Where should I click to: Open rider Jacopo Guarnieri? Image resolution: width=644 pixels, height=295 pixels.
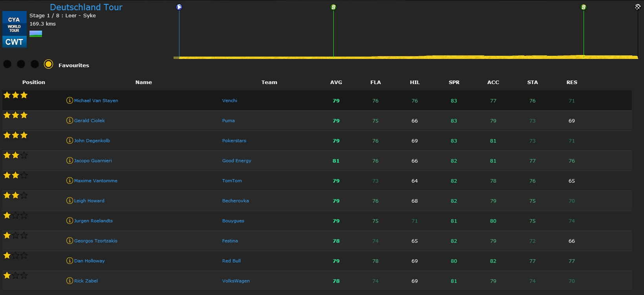pyautogui.click(x=93, y=161)
